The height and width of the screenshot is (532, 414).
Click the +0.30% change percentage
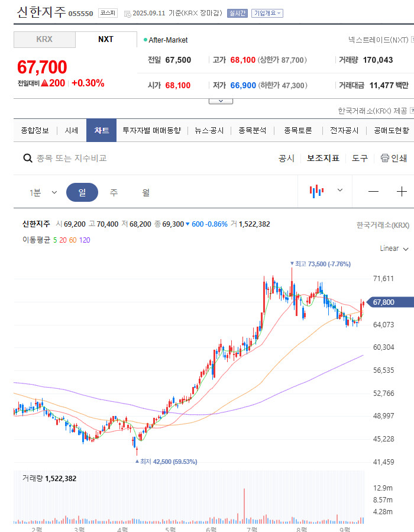coord(88,83)
